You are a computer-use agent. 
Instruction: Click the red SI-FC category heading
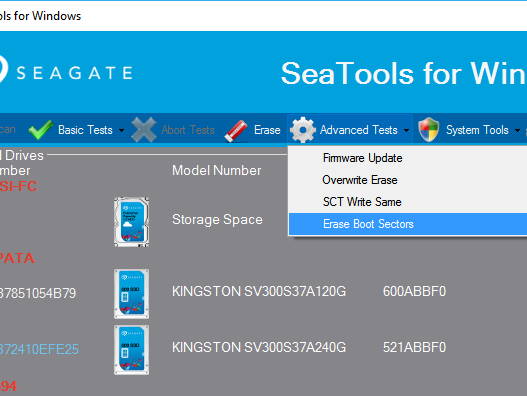click(18, 186)
